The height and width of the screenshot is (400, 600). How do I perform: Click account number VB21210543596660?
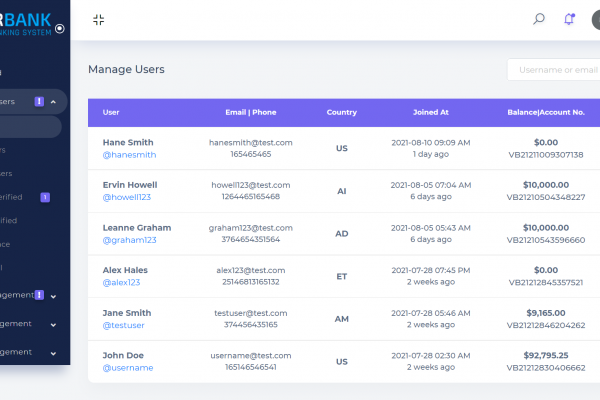point(546,240)
